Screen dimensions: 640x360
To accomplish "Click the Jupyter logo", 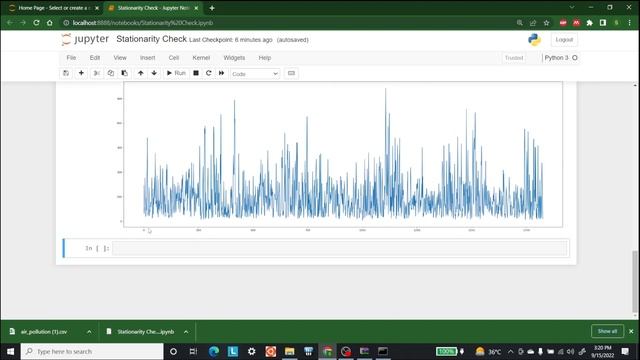I will [85, 39].
